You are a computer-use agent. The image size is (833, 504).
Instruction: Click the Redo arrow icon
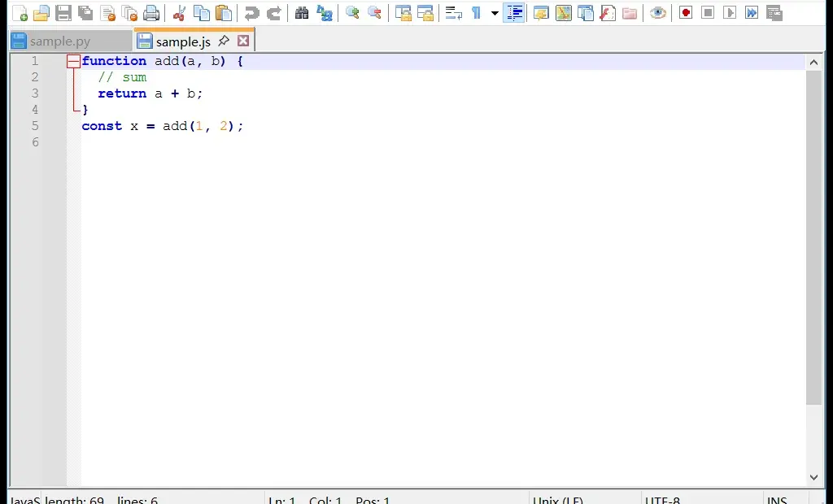(273, 13)
